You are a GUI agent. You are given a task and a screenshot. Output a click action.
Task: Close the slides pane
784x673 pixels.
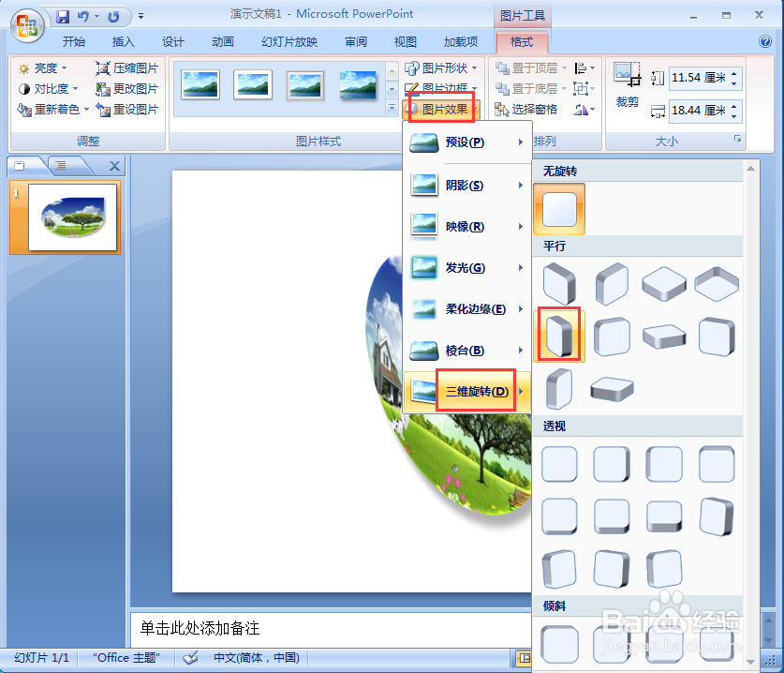(114, 166)
